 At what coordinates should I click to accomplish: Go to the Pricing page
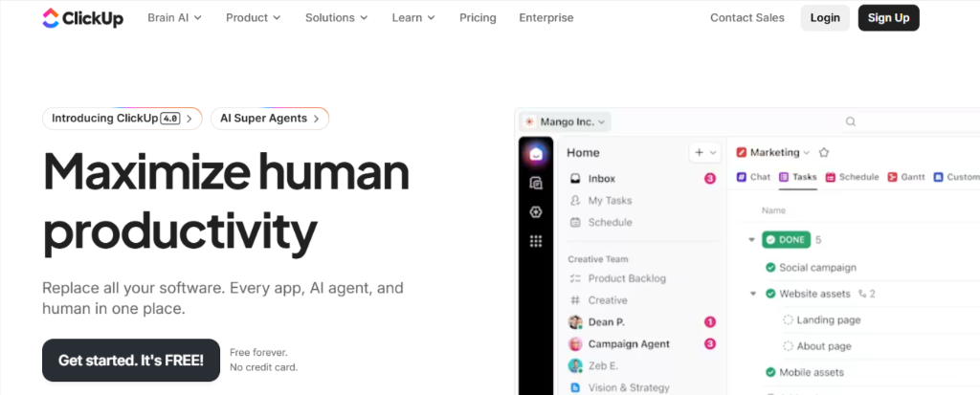tap(478, 18)
